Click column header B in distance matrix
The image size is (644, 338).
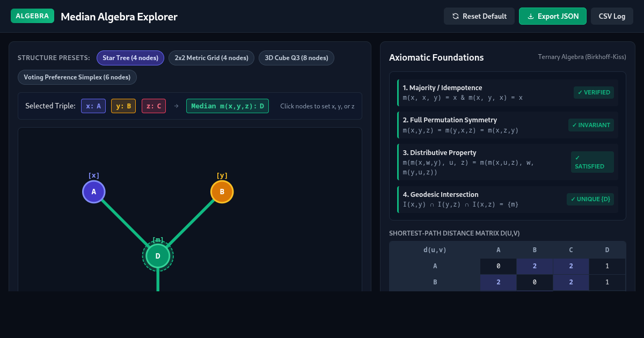point(535,249)
